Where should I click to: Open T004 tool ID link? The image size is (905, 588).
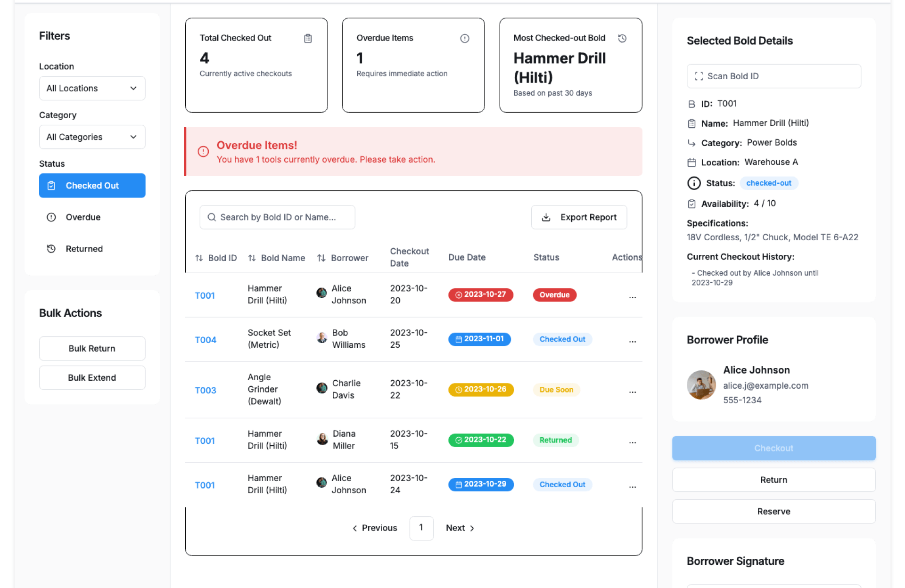pos(206,340)
